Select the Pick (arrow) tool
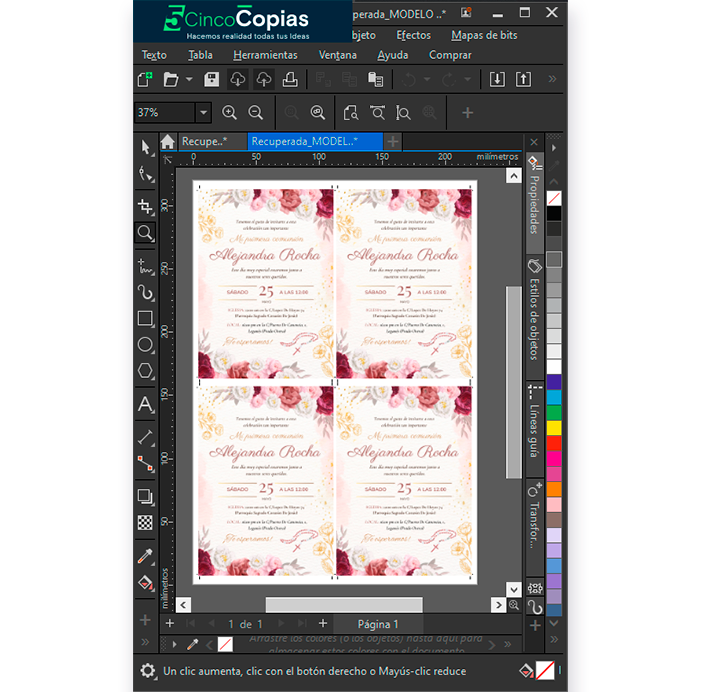701x692 pixels. pos(146,147)
